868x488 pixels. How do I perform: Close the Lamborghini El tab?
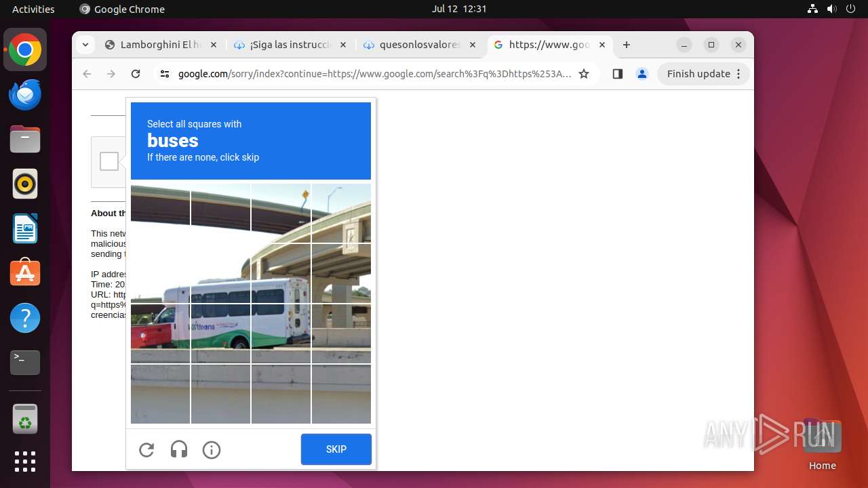tap(213, 45)
